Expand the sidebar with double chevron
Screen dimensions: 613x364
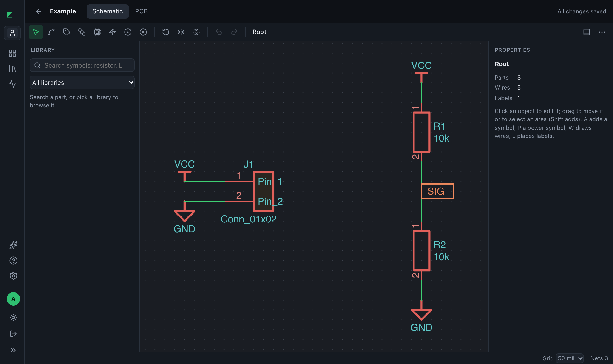pos(13,350)
